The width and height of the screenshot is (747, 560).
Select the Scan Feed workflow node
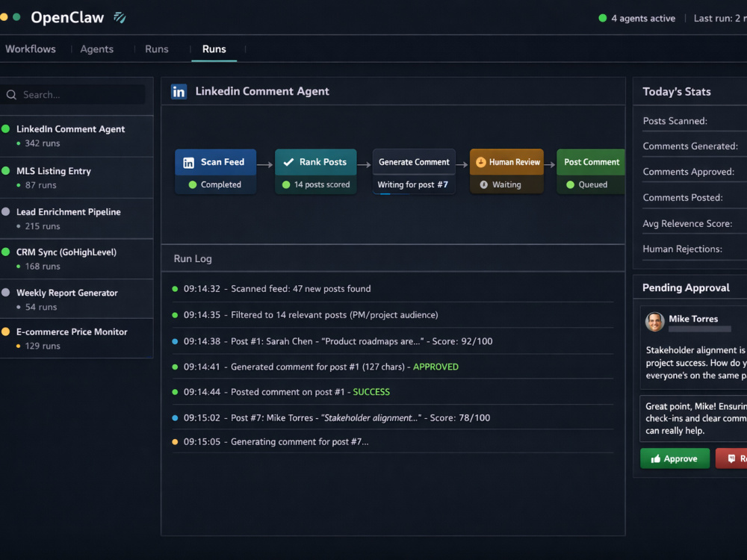pos(216,172)
